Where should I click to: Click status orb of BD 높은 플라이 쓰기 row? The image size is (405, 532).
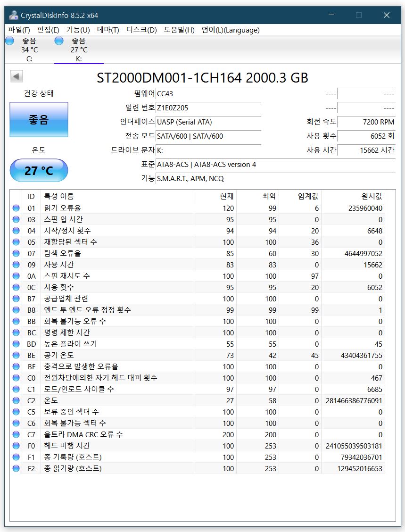coord(16,344)
